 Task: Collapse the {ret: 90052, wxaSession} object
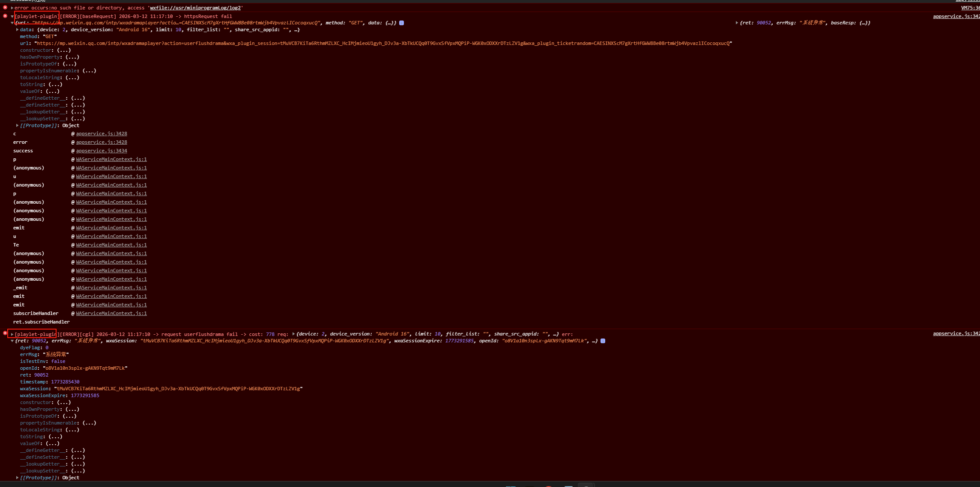(x=12, y=341)
